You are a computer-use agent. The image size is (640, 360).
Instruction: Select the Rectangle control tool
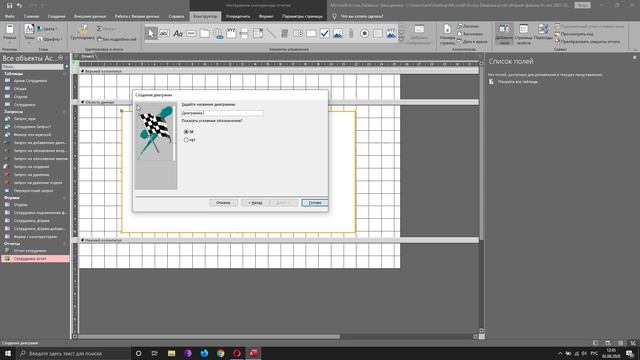click(311, 33)
